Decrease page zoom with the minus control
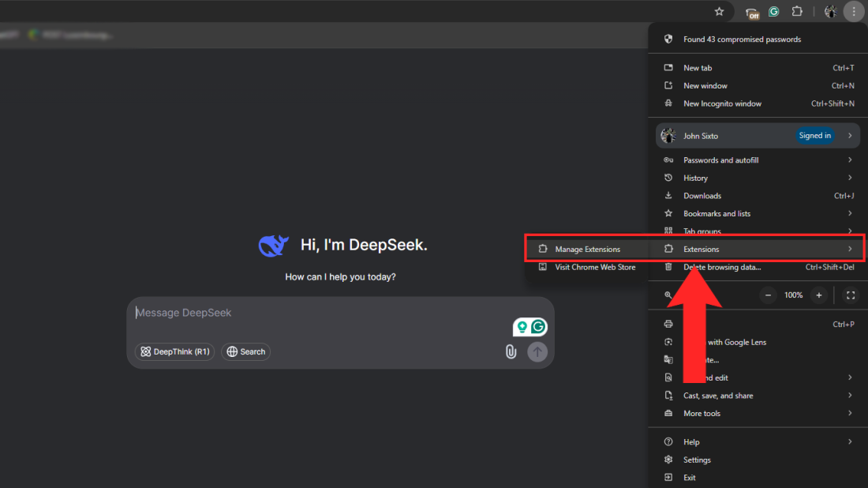The width and height of the screenshot is (868, 488). 767,295
